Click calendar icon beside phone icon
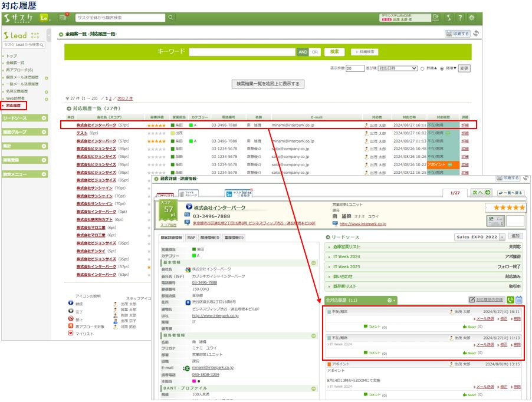Image resolution: width=532 pixels, height=402 pixels. pyautogui.click(x=519, y=300)
